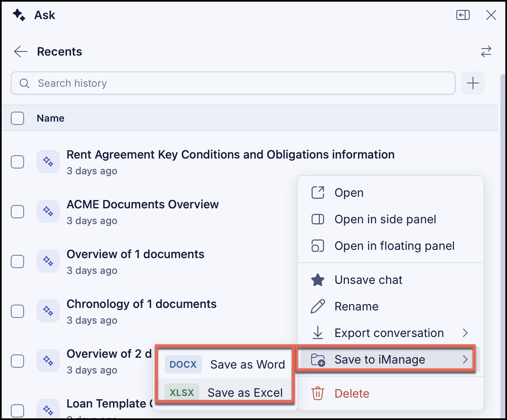Select the Rent Agreement Key Conditions checkbox
This screenshot has width=507, height=420.
pos(17,162)
